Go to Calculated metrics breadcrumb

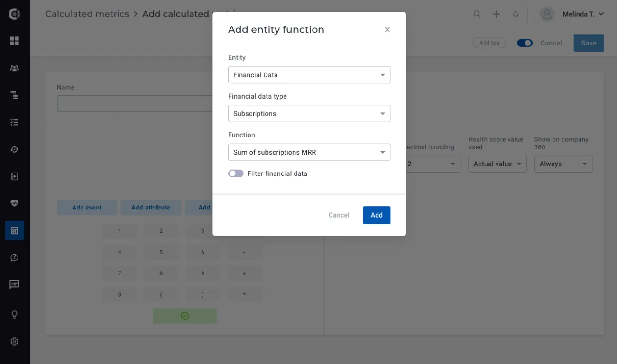point(87,14)
